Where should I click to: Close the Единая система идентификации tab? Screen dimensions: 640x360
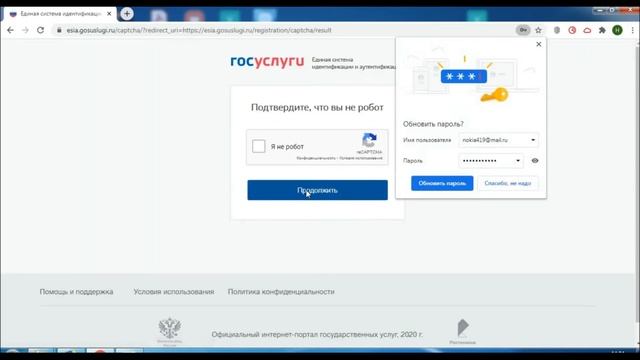[x=109, y=13]
